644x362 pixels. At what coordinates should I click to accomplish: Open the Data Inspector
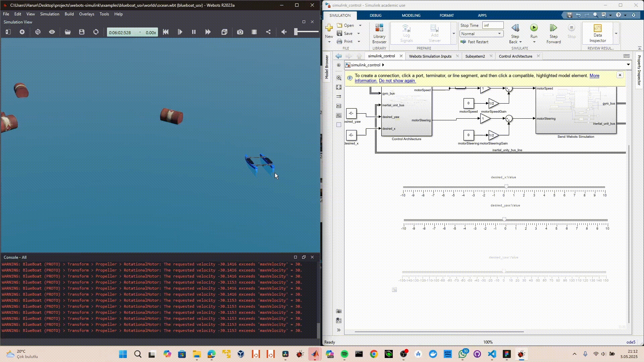598,34
